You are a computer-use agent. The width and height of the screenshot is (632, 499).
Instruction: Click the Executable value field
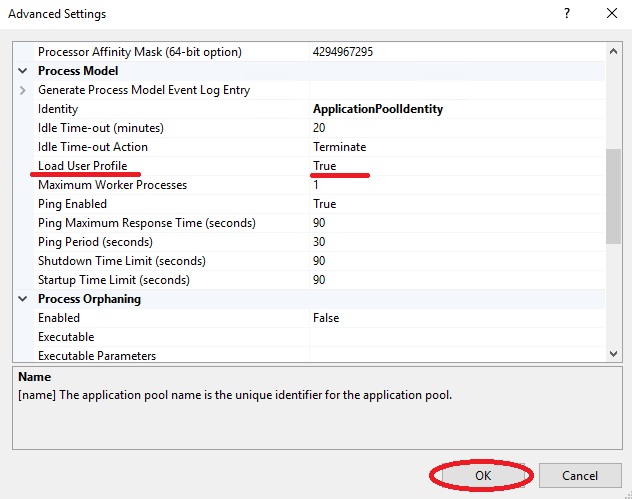coord(455,337)
